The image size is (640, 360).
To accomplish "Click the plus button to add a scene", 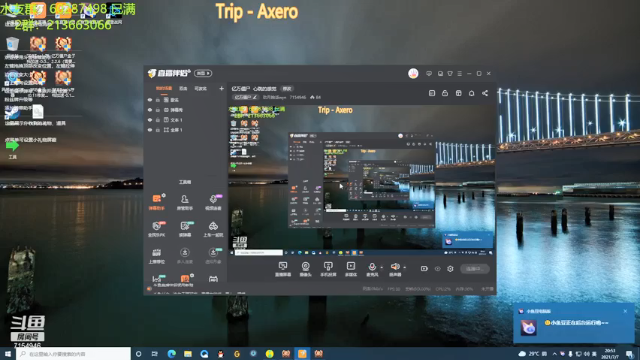I will 221,89.
